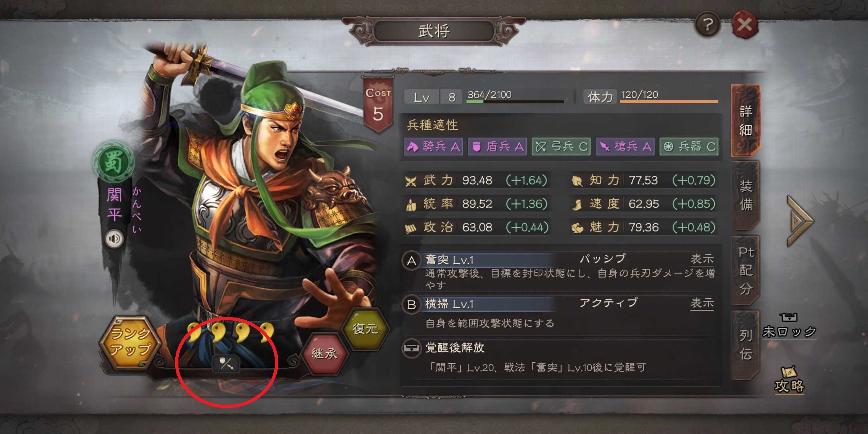Switch to the 装備 equipment tab
Screen dimensions: 868x434
tap(746, 195)
